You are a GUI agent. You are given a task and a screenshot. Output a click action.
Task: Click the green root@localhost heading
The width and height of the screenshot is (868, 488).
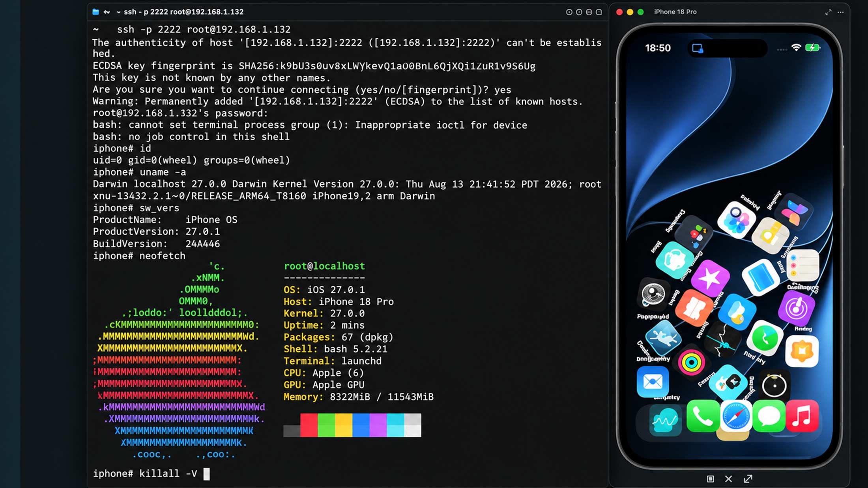click(324, 266)
